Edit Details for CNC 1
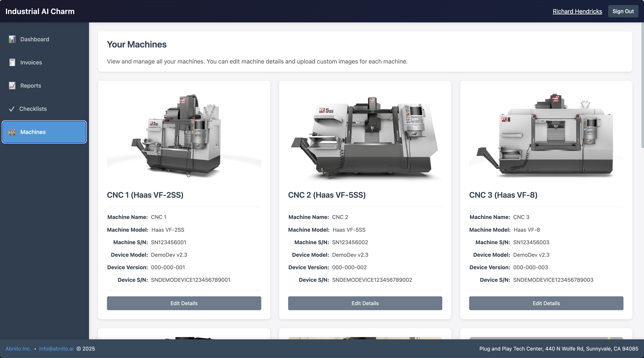644x358 pixels. point(184,303)
